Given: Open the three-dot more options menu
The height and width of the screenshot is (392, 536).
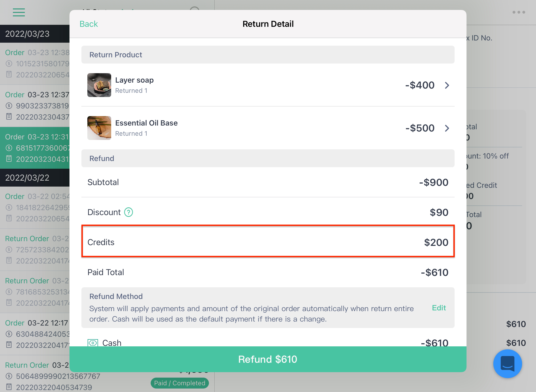Looking at the screenshot, I should [519, 12].
